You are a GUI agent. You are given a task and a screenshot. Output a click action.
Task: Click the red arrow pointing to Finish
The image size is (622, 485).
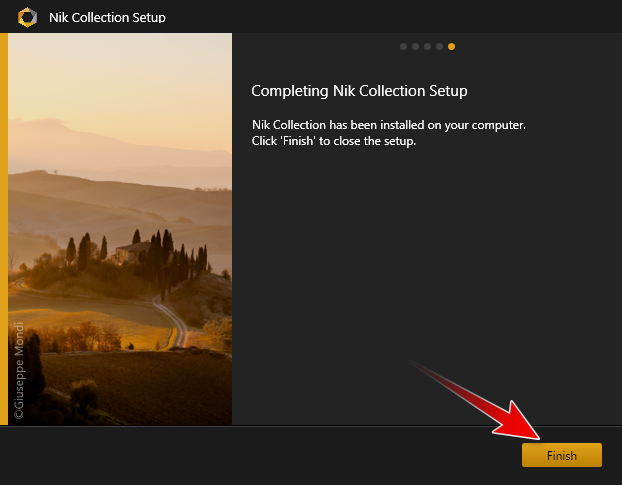pos(480,400)
